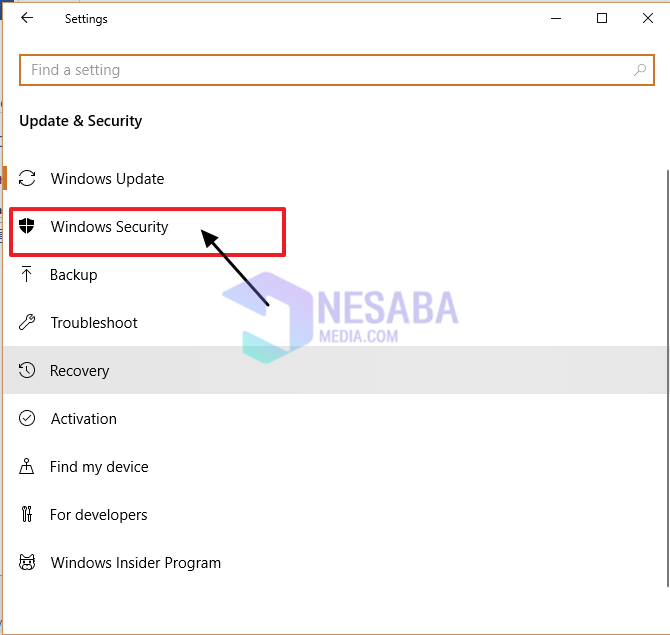670x635 pixels.
Task: Click the Find my device person icon
Action: [28, 467]
